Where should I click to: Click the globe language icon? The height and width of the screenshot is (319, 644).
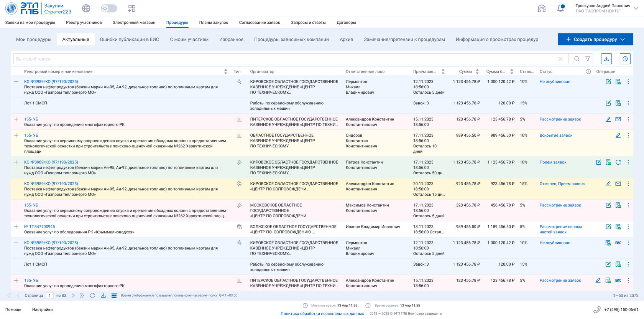[x=86, y=8]
